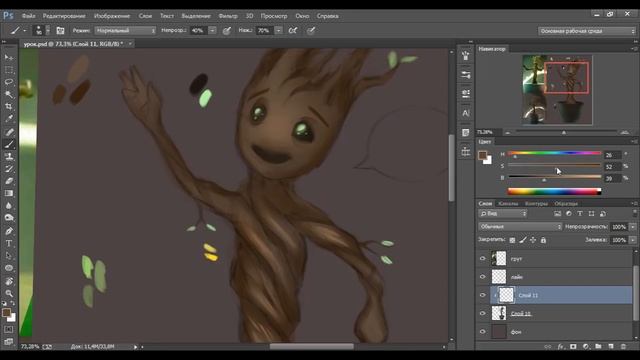Hide the Слой 11 layer
Screen dimensions: 640x360
[482, 295]
